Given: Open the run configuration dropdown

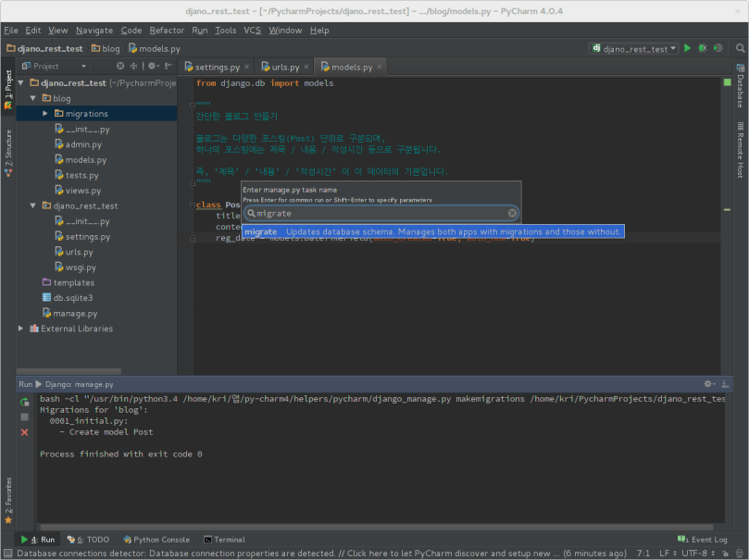Looking at the screenshot, I should 634,49.
